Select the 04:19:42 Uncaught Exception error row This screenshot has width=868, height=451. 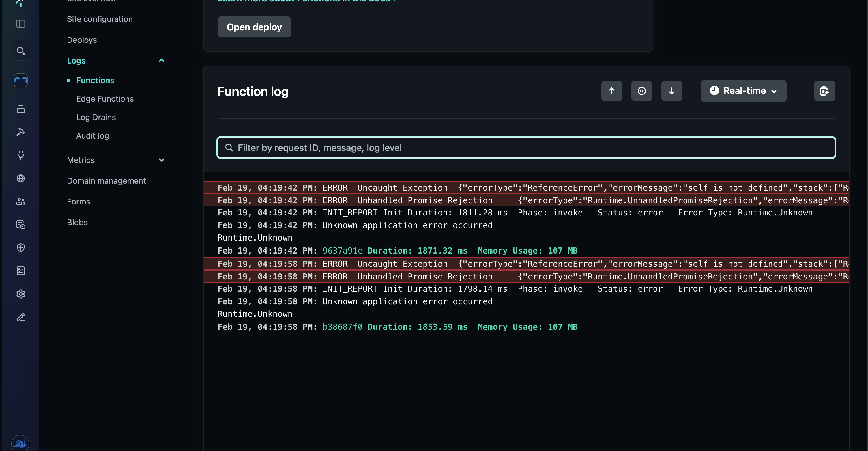point(526,187)
